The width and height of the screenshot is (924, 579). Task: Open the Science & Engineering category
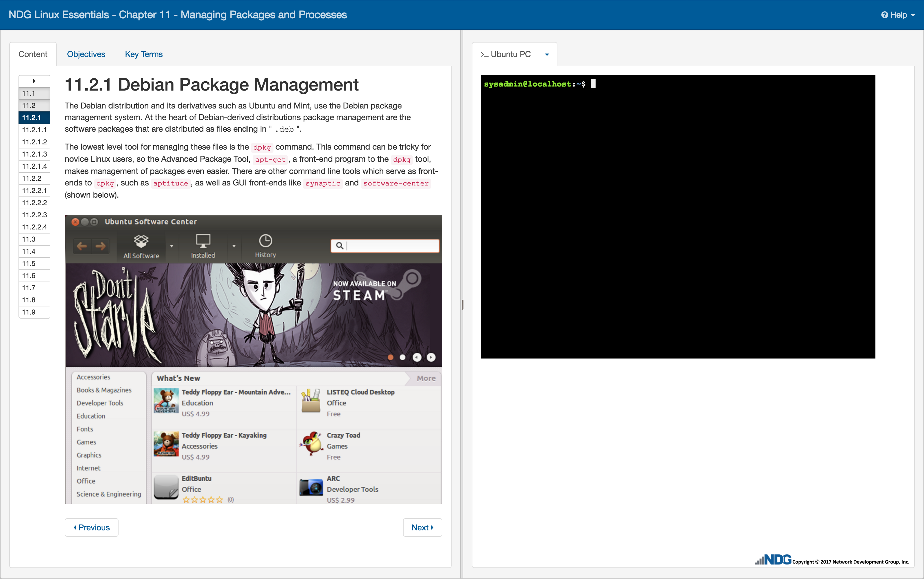click(109, 495)
